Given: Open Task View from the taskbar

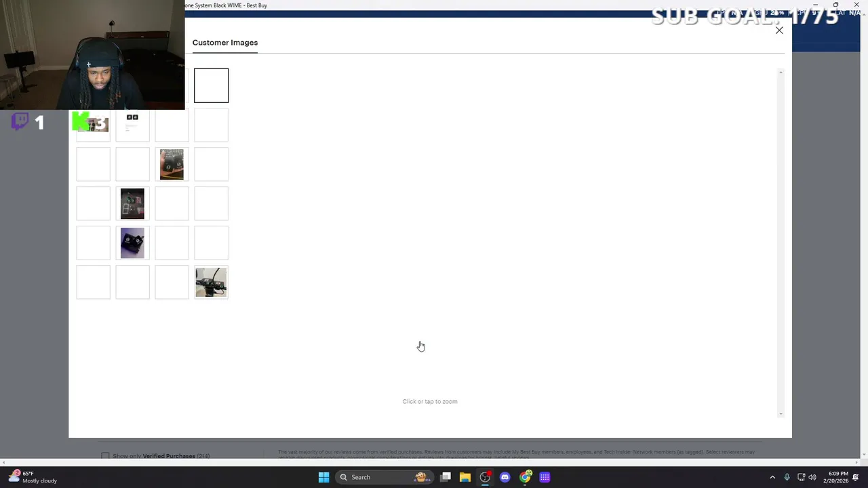Looking at the screenshot, I should [446, 477].
